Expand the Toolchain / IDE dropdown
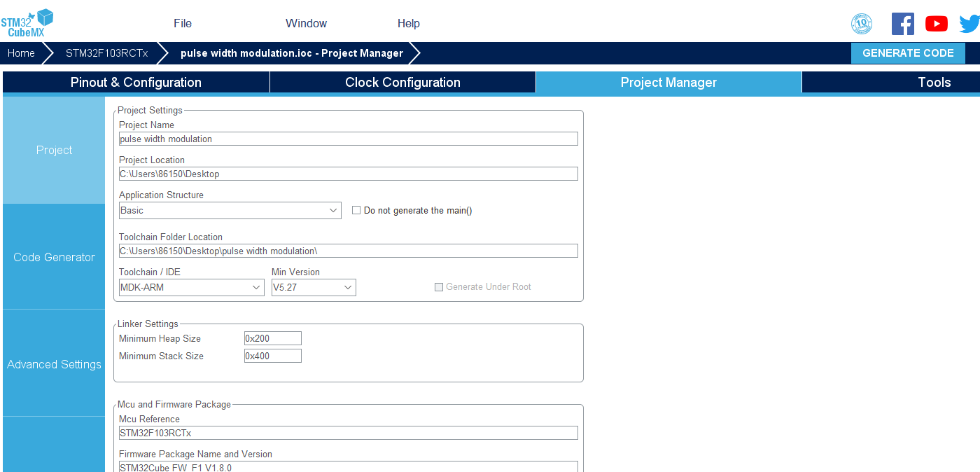This screenshot has height=472, width=980. pyautogui.click(x=192, y=287)
